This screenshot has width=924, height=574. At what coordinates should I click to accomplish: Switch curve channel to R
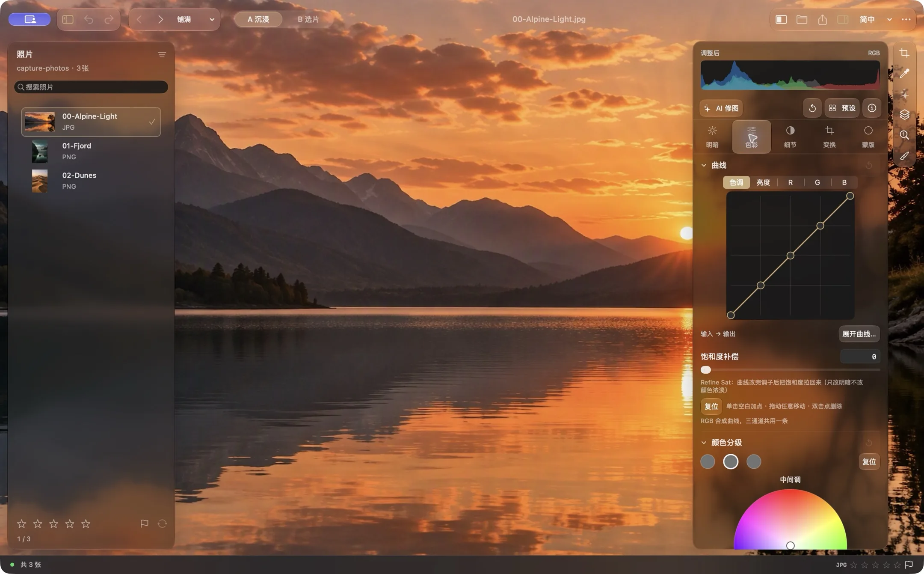(x=791, y=182)
